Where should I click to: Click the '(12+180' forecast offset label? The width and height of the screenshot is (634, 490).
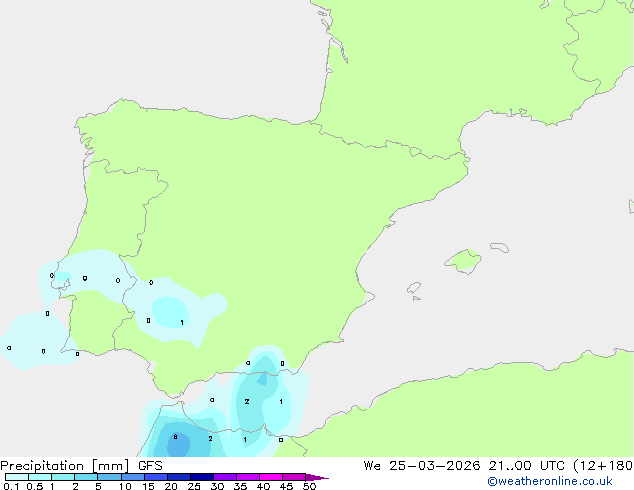pos(603,466)
